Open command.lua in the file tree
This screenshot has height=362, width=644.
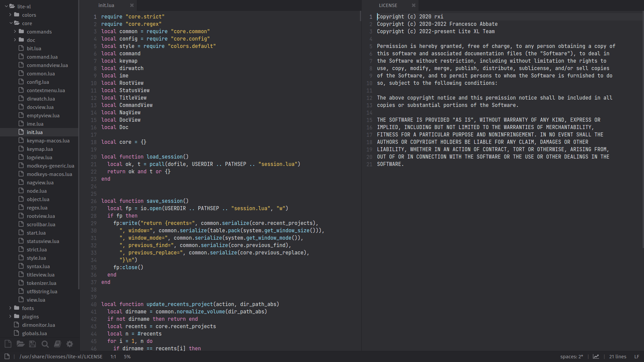coord(39,57)
